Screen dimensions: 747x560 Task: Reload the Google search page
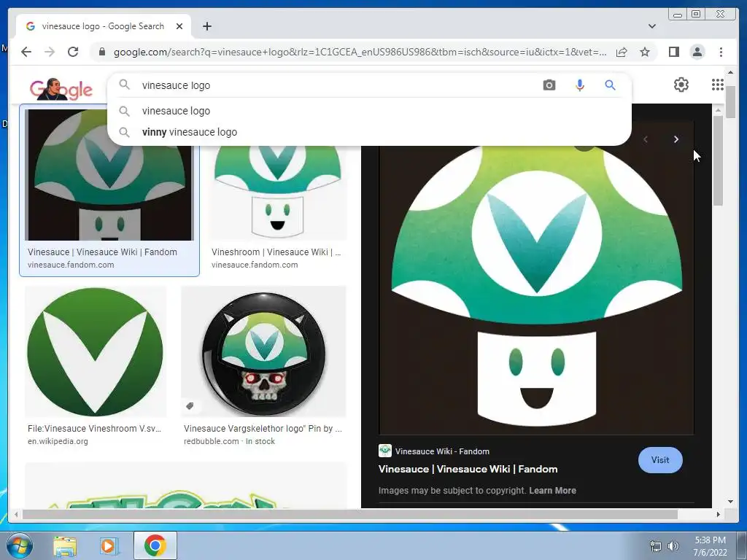click(x=73, y=52)
